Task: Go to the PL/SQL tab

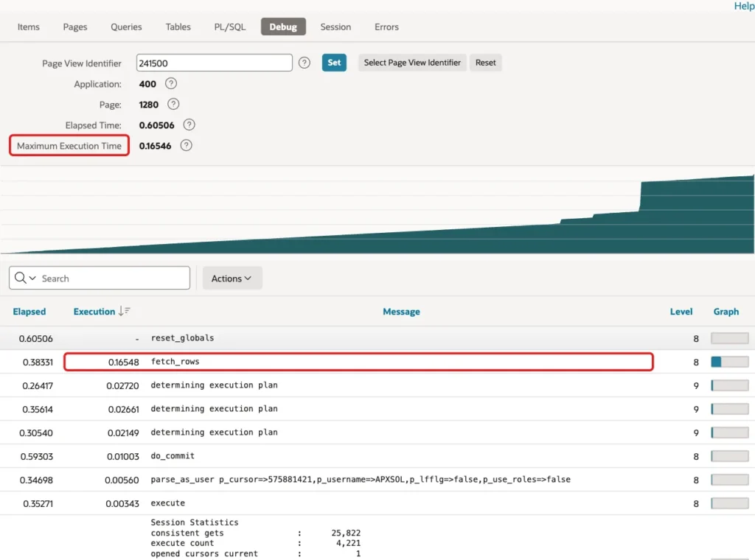Action: [230, 27]
